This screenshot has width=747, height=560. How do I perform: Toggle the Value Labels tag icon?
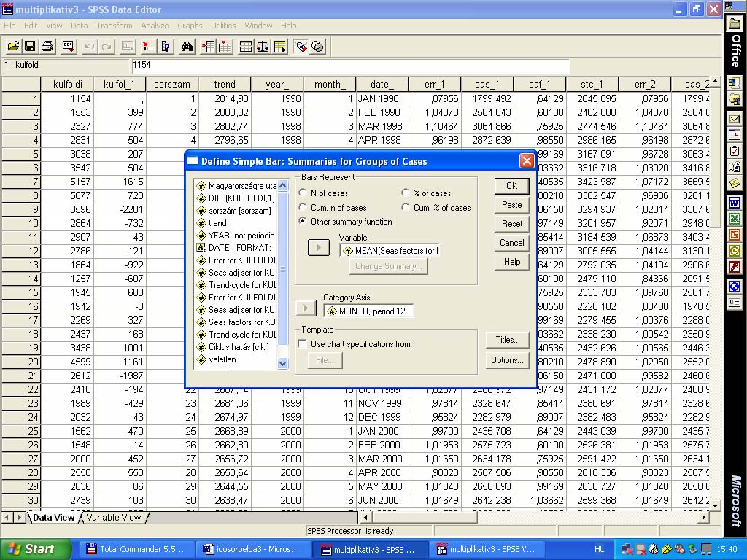tap(301, 46)
